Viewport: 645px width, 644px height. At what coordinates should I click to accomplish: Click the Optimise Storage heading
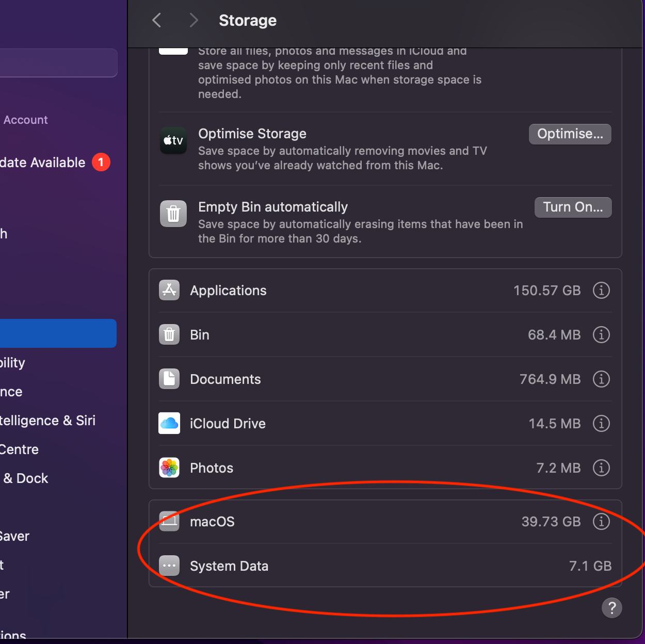point(252,134)
